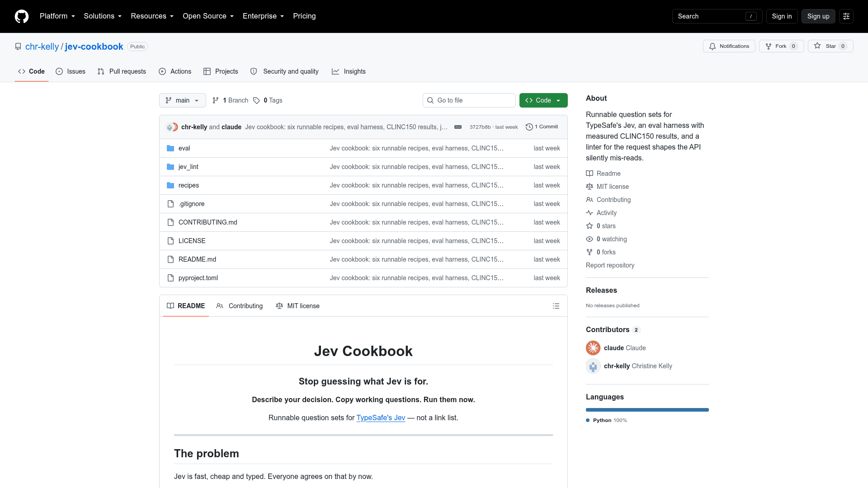868x488 pixels.
Task: Click the search magnifier in Go to file
Action: pos(430,100)
